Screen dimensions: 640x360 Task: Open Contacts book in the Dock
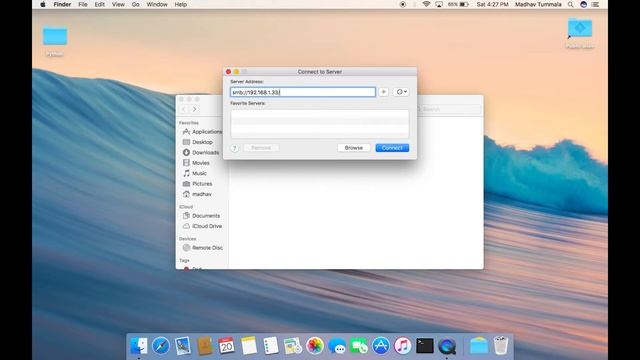pyautogui.click(x=205, y=346)
